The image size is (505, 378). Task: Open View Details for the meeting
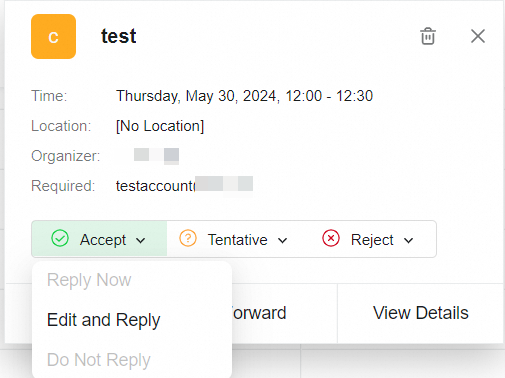[x=421, y=313]
